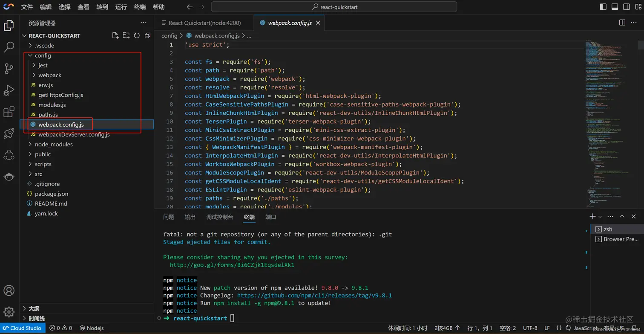Open the Search view in activity bar

point(9,47)
